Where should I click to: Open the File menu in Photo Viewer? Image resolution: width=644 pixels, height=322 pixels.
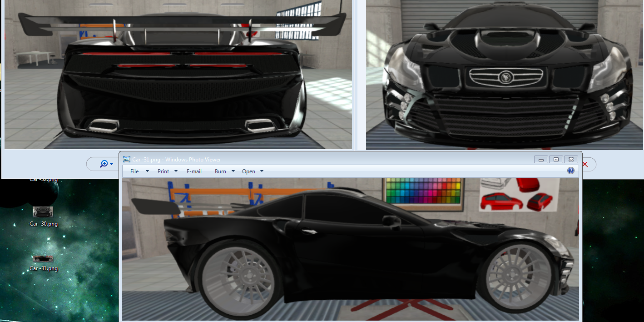(x=139, y=171)
